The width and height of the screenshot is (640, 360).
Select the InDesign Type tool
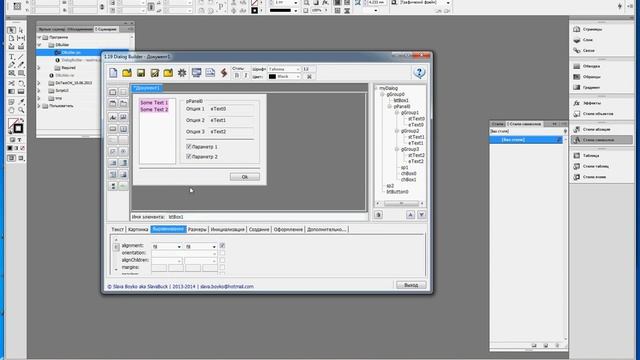pos(11,57)
